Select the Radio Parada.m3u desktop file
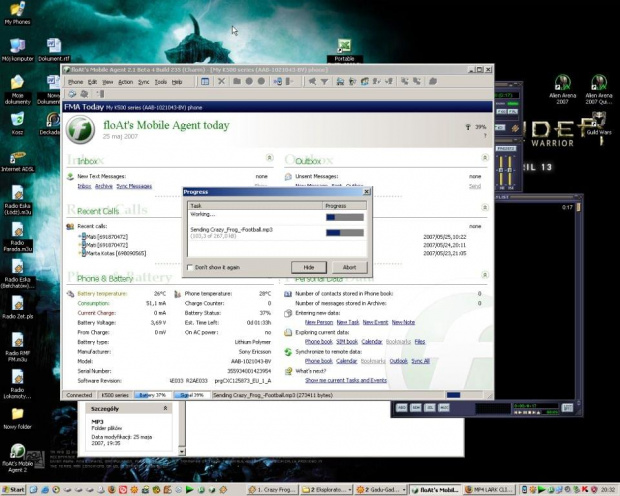 tap(17, 237)
